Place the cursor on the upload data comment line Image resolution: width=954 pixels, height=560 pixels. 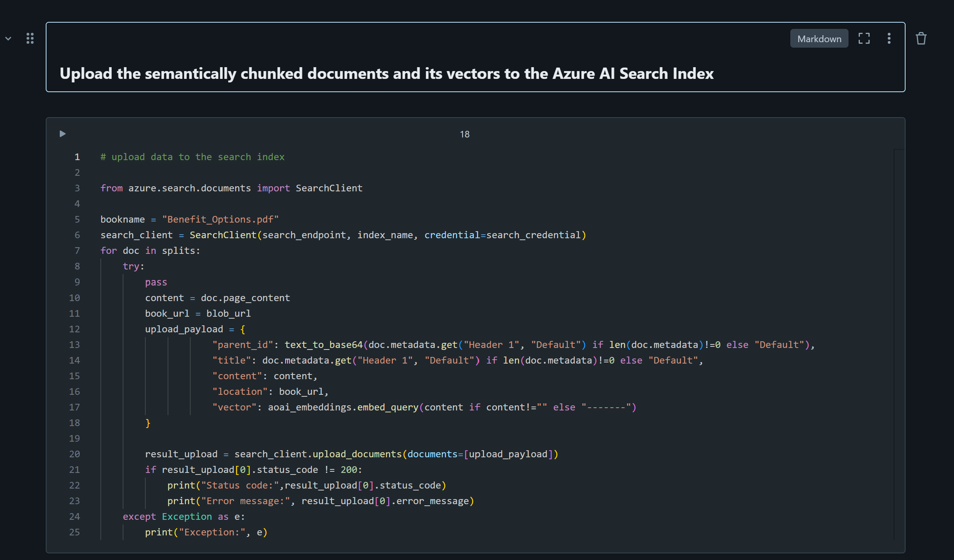(x=192, y=157)
